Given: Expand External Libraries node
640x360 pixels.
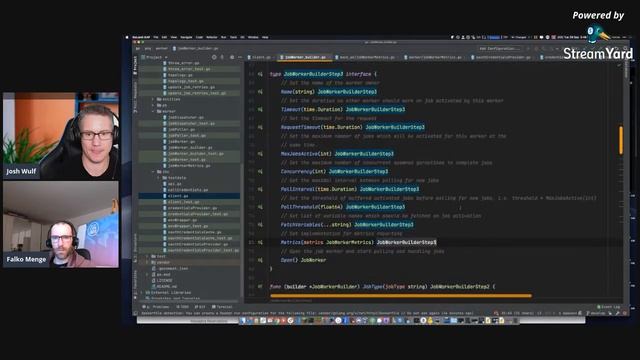Looking at the screenshot, I should tap(142, 293).
